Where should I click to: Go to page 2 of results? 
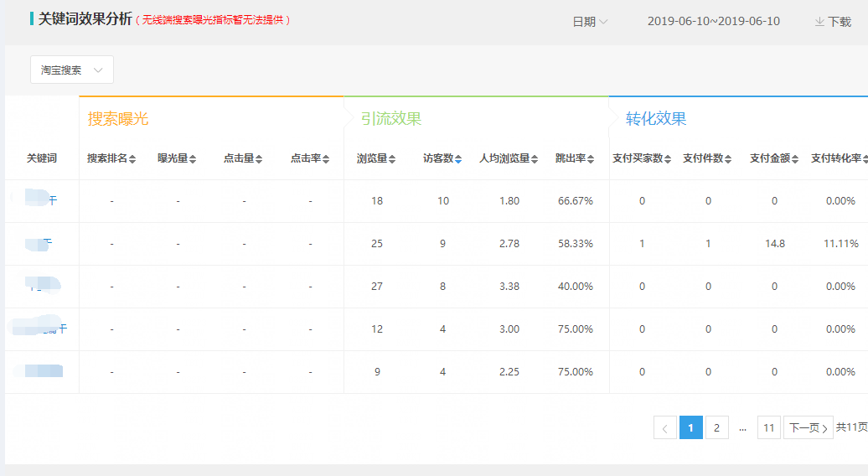tap(716, 428)
